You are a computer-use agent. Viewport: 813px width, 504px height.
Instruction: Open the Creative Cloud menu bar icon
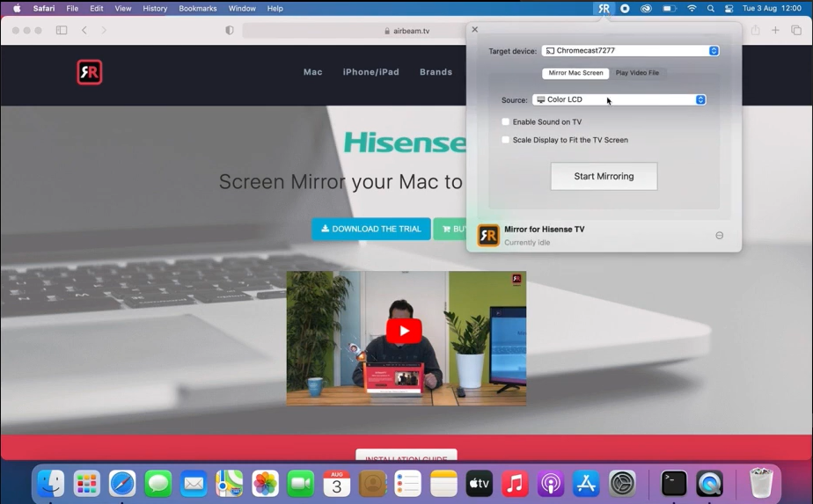(x=646, y=8)
